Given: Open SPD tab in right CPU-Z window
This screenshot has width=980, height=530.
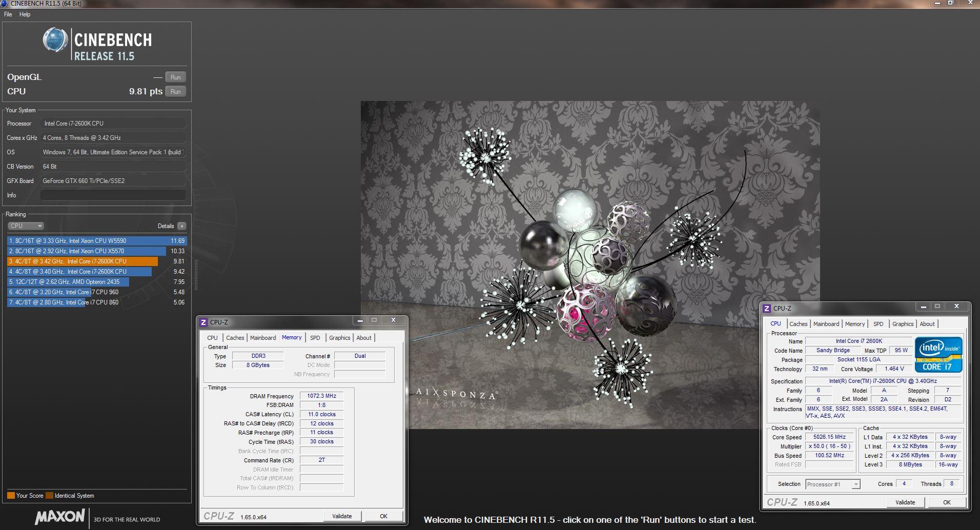Looking at the screenshot, I should [x=879, y=324].
